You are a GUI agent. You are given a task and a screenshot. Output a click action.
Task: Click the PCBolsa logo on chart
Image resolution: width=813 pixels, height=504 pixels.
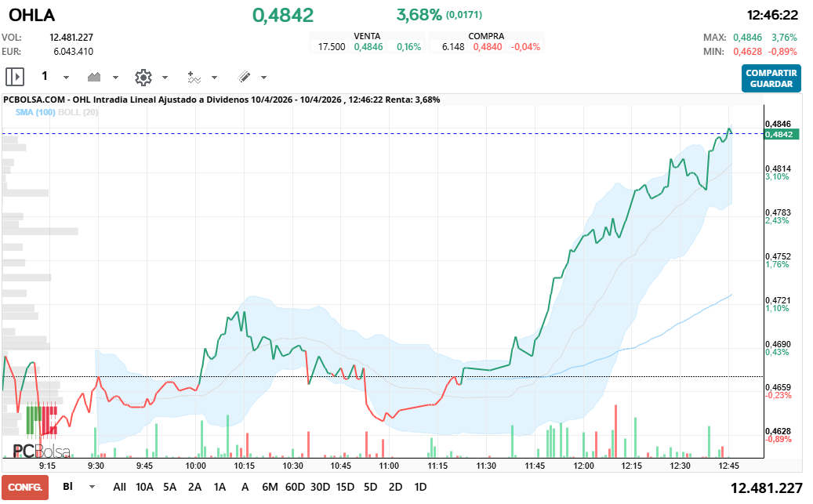coord(41,451)
